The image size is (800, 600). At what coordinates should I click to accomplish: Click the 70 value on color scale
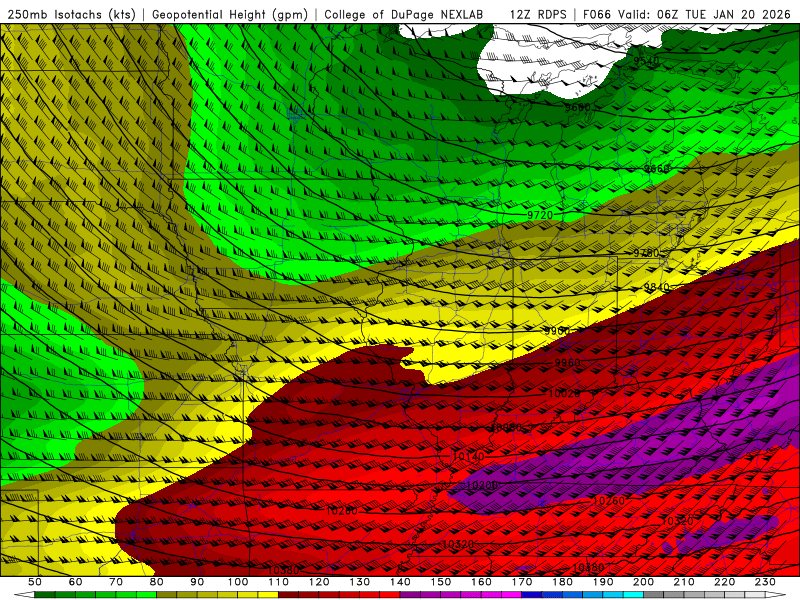116,582
